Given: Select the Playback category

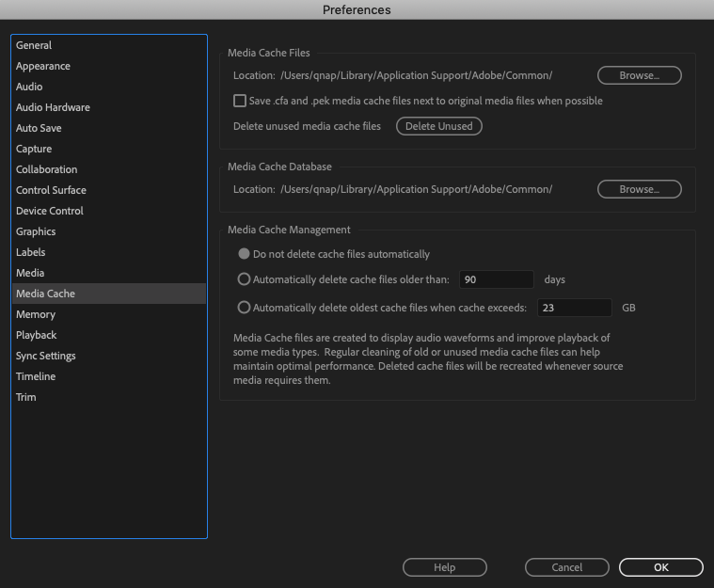Looking at the screenshot, I should pyautogui.click(x=109, y=335).
